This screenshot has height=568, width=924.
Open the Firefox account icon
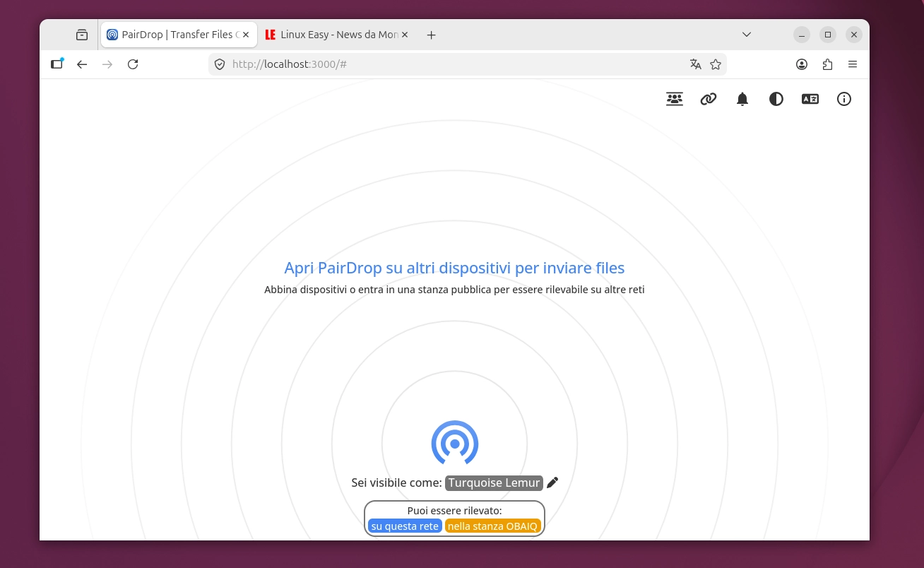(x=802, y=64)
